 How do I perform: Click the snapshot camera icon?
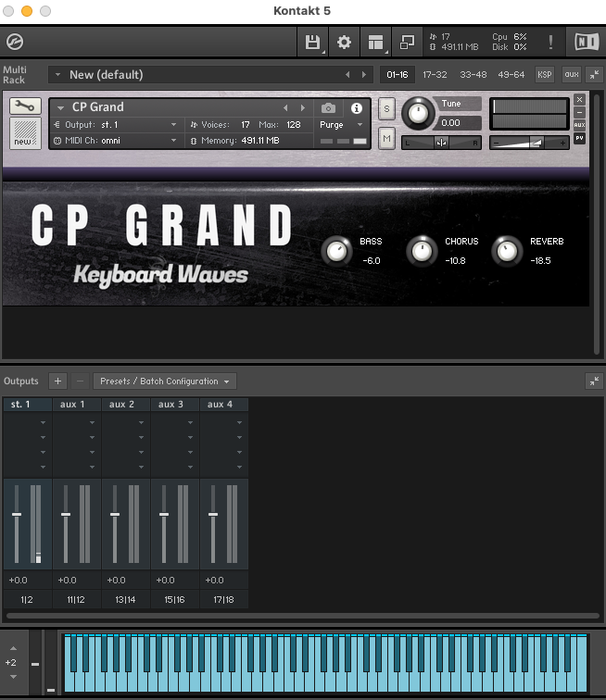point(328,108)
